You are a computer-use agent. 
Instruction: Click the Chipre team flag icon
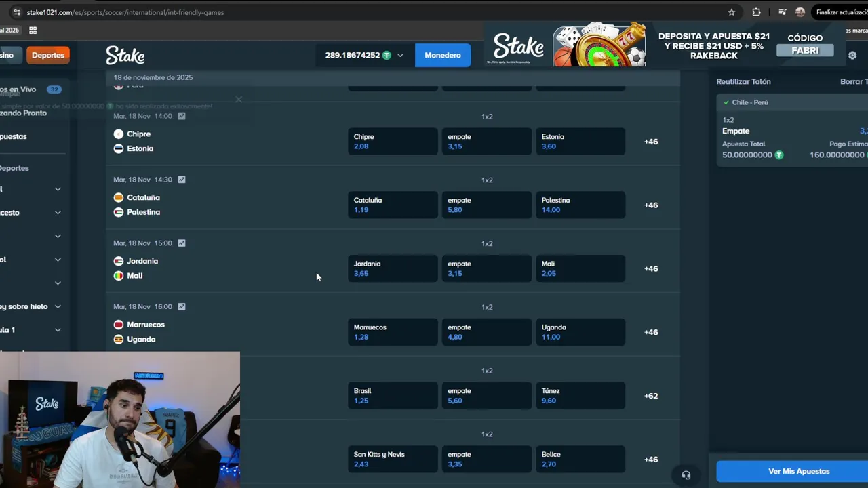(119, 134)
